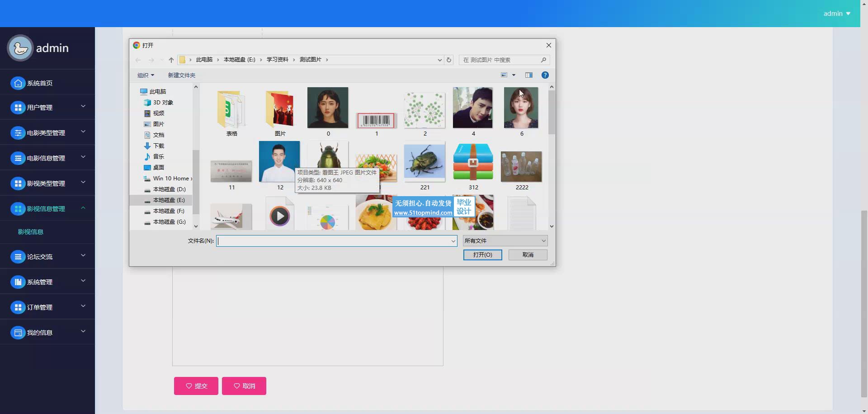Click the pink 提交 button
The width and height of the screenshot is (868, 414).
pyautogui.click(x=196, y=386)
